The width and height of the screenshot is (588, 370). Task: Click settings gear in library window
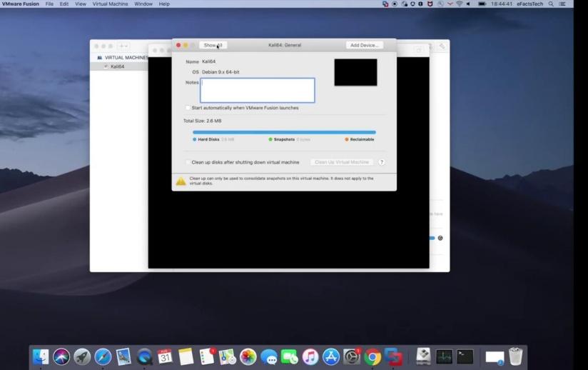(440, 238)
